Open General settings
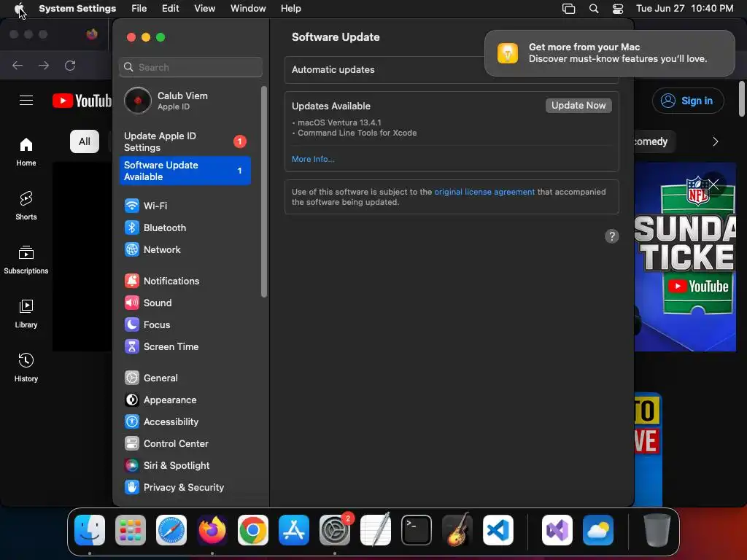The height and width of the screenshot is (560, 747). click(x=185, y=378)
